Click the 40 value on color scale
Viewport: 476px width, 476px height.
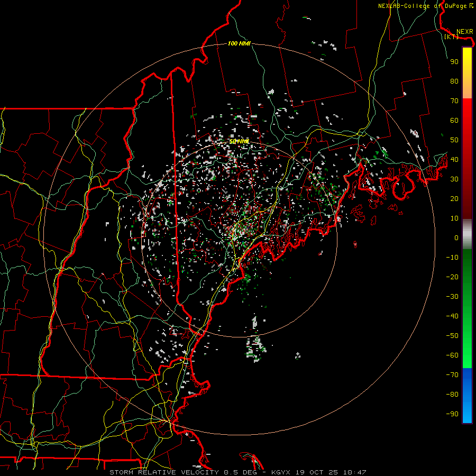(x=454, y=159)
